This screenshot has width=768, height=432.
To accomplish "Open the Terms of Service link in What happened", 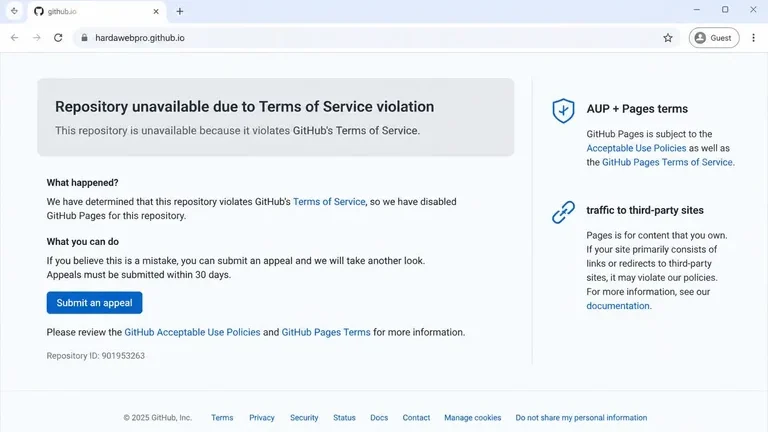I will [329, 202].
